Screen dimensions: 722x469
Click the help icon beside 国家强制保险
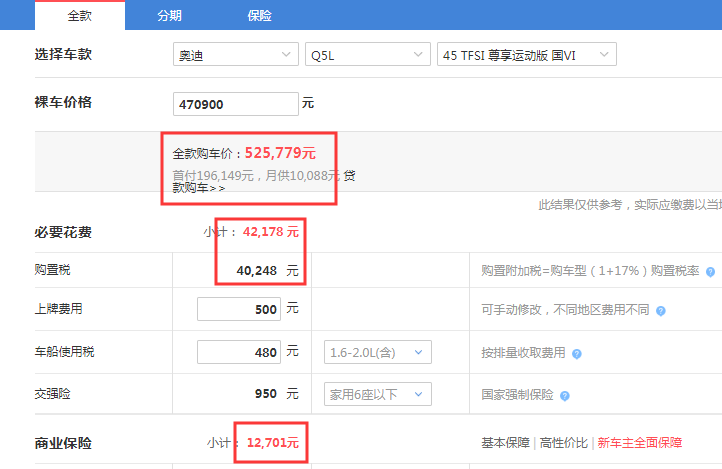tap(565, 396)
